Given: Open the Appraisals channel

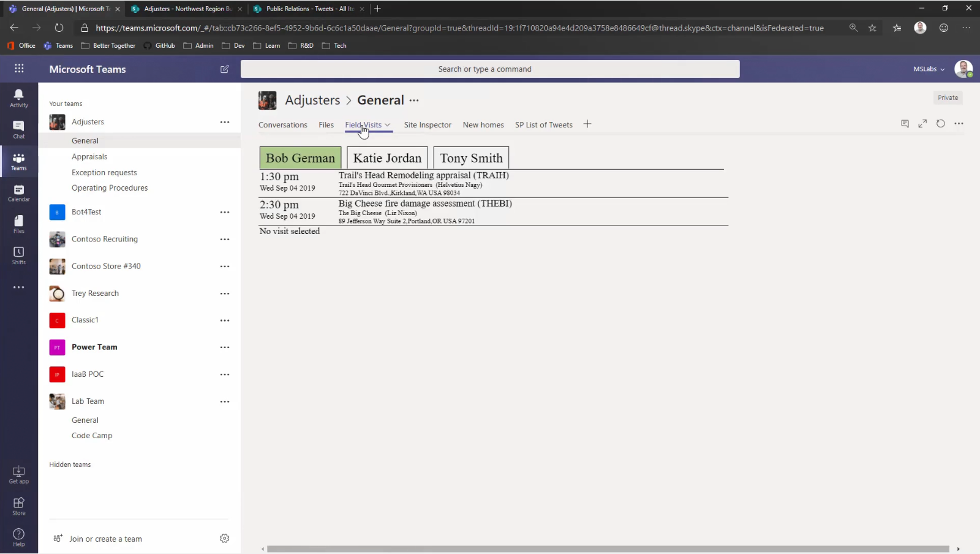Looking at the screenshot, I should coord(89,157).
